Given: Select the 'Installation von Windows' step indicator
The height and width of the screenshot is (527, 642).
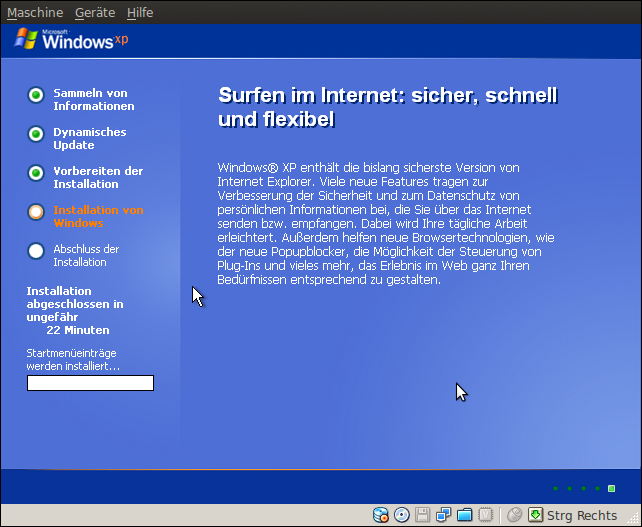Looking at the screenshot, I should click(x=36, y=212).
